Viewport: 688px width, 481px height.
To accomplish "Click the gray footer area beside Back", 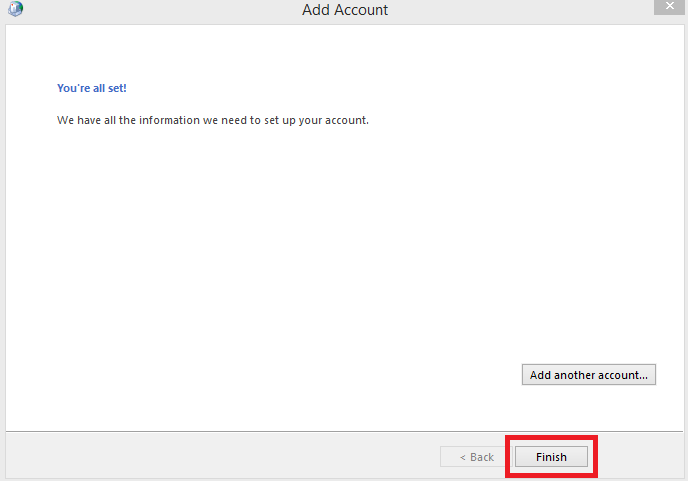I will [219, 456].
